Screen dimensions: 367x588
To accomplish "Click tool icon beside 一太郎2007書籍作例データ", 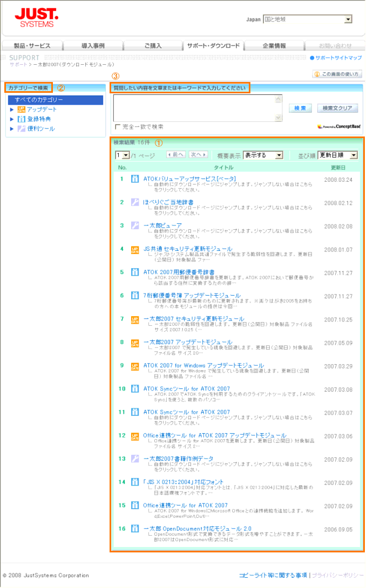I will click(x=135, y=459).
